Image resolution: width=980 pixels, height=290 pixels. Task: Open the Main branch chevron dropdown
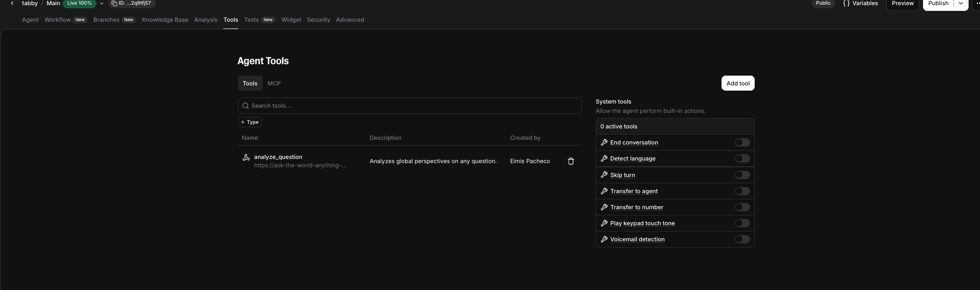(102, 4)
